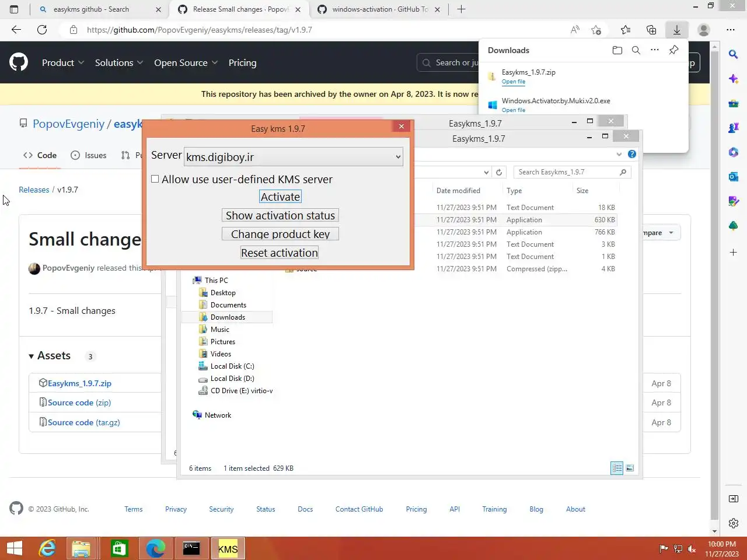The width and height of the screenshot is (747, 560).
Task: Click the browser back arrow
Action: point(16,30)
